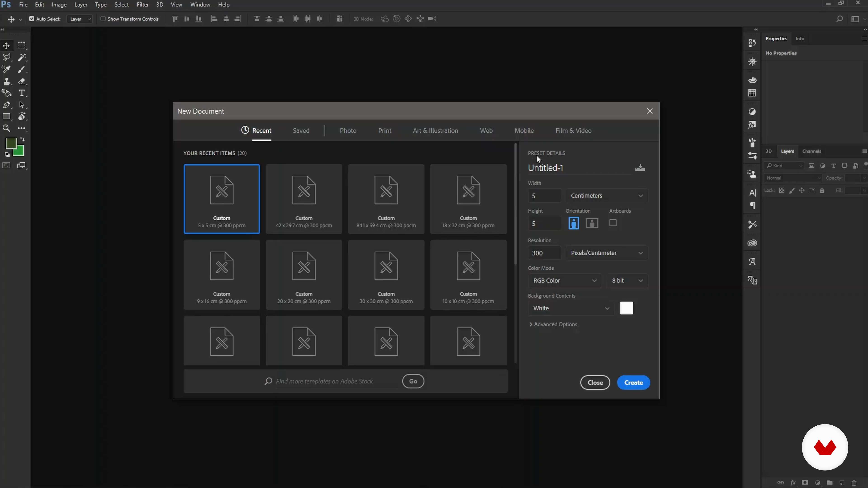The image size is (868, 488).
Task: Open the Edit Toolbar ellipsis menu
Action: click(22, 128)
